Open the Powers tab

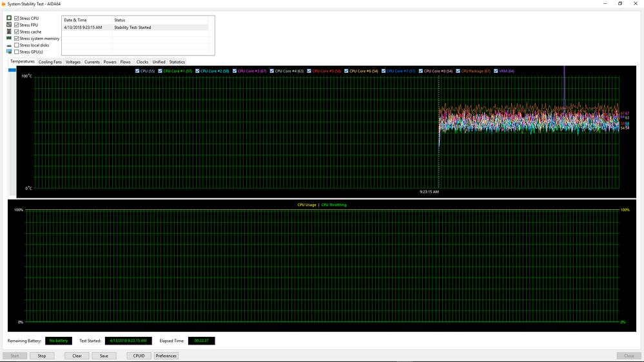pyautogui.click(x=110, y=62)
